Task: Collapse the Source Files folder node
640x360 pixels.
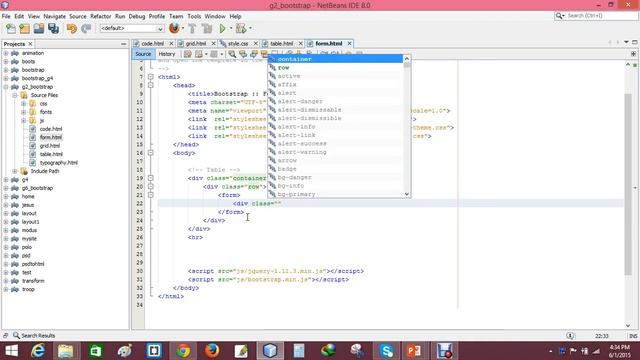Action: click(x=15, y=96)
